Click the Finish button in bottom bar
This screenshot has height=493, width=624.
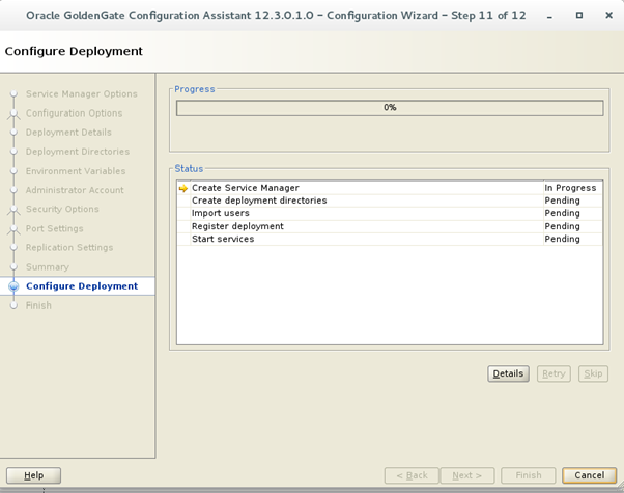pyautogui.click(x=528, y=475)
